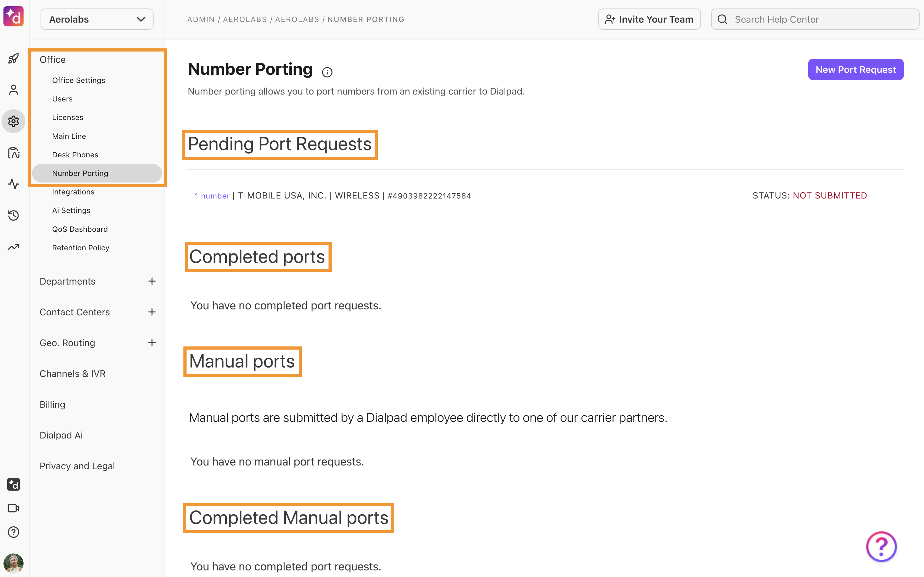Select the gear settings icon in the sidebar
The image size is (924, 577).
[14, 121]
